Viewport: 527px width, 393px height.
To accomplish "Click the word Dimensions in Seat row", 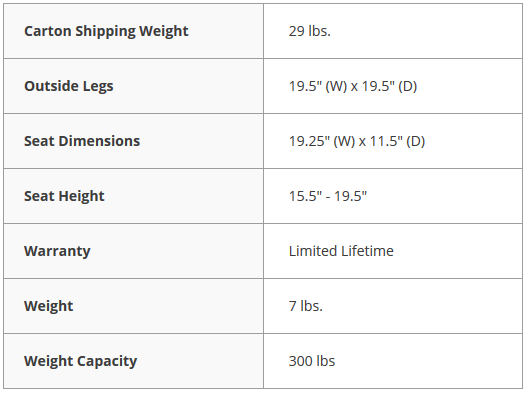I will pyautogui.click(x=99, y=141).
